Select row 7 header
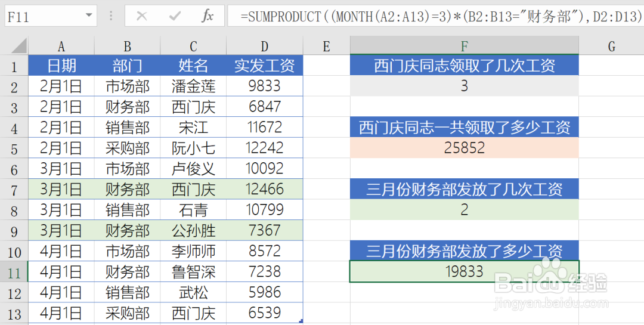This screenshot has width=644, height=325. pos(14,190)
